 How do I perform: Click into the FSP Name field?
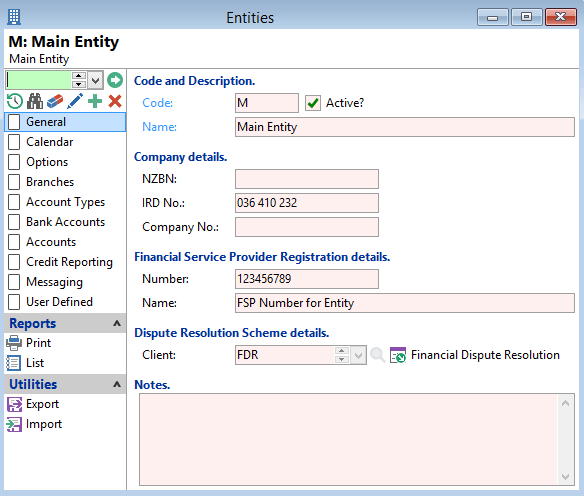(x=405, y=303)
